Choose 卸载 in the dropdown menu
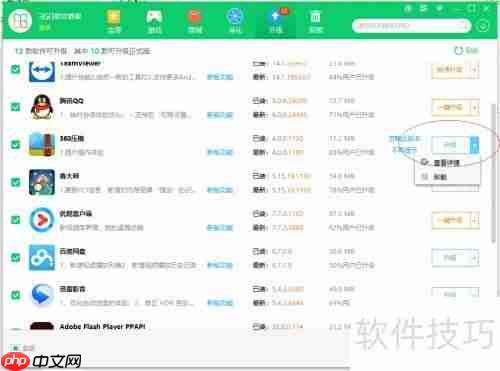 [x=446, y=177]
